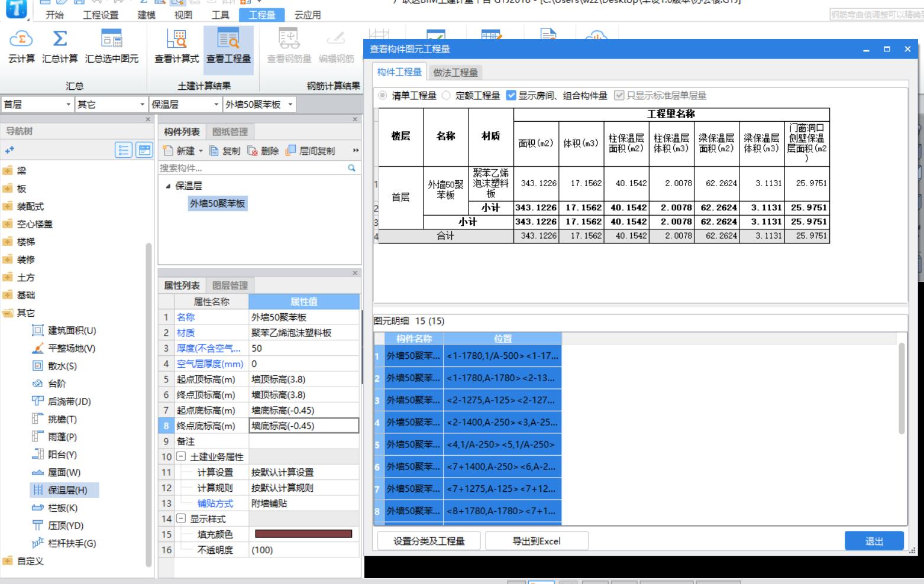
Task: Open the 开始 ribbon tab
Action: [54, 15]
